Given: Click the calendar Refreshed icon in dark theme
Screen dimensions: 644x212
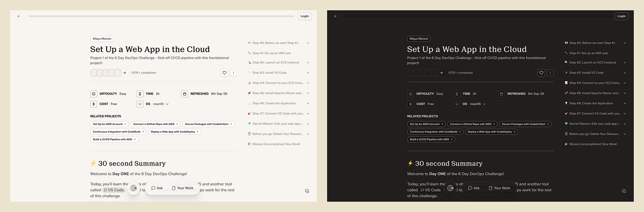Looking at the screenshot, I should click(x=501, y=94).
